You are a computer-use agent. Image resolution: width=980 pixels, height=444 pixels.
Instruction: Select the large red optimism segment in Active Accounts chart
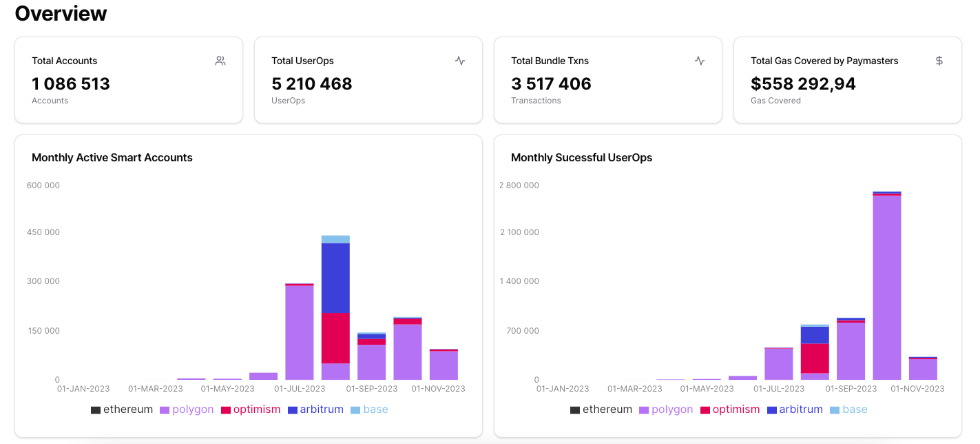coord(335,337)
